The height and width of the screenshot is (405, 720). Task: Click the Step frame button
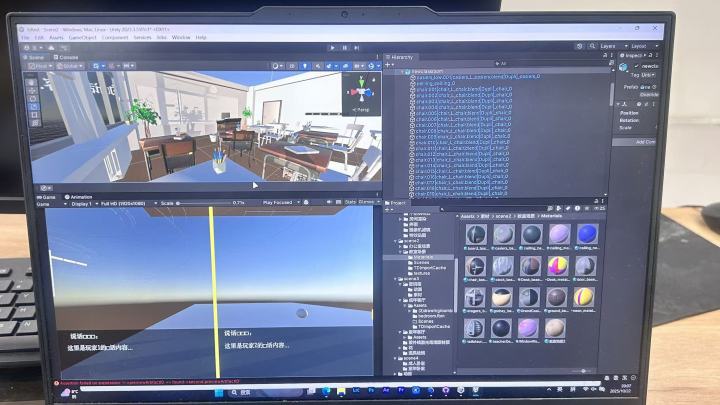tap(356, 47)
